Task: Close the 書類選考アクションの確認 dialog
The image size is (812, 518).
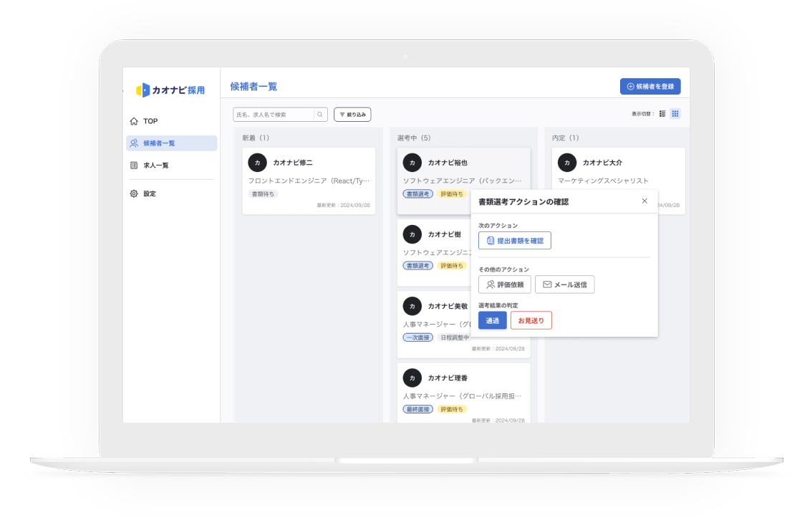Action: [x=644, y=201]
